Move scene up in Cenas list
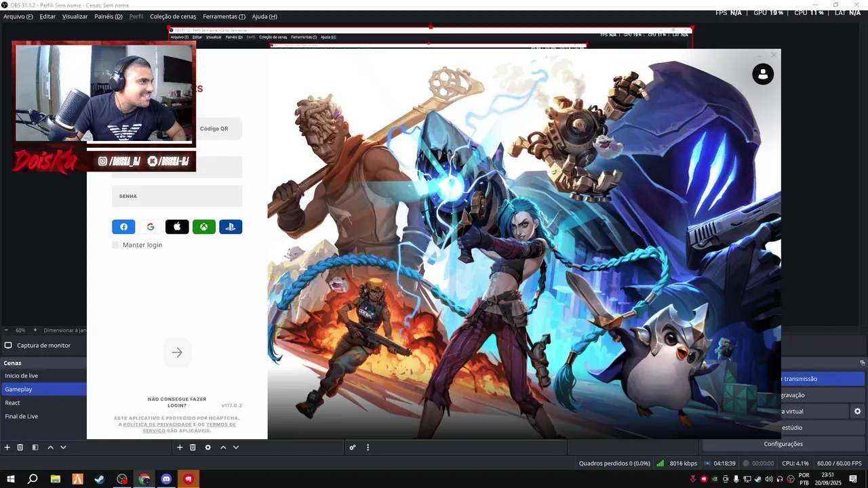Screen dimensions: 868x488 [x=50, y=447]
